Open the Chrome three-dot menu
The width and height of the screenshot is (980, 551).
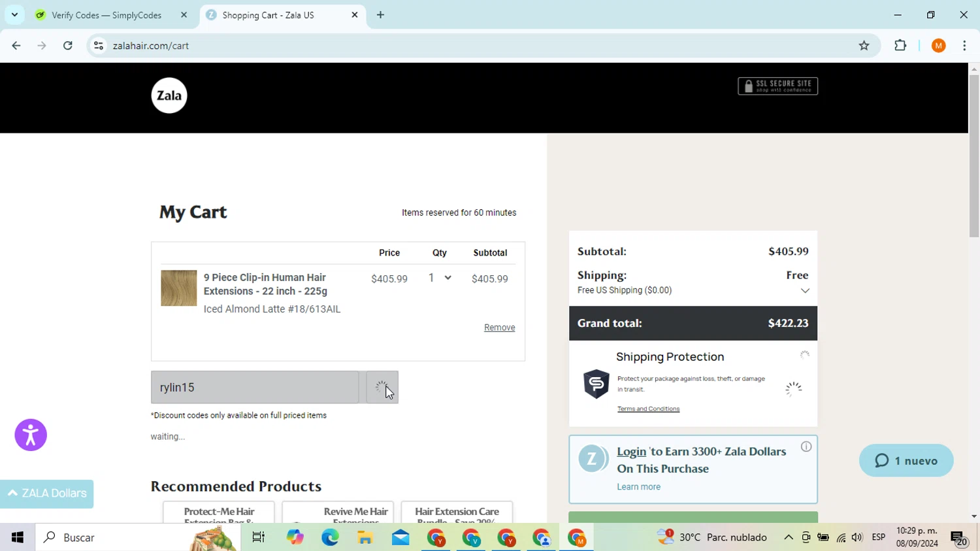point(964,46)
